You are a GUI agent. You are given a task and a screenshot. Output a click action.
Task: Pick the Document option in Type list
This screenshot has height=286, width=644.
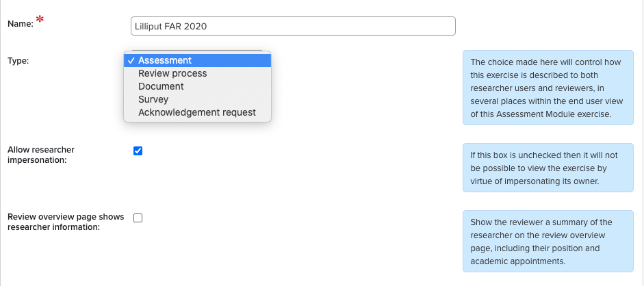click(161, 86)
